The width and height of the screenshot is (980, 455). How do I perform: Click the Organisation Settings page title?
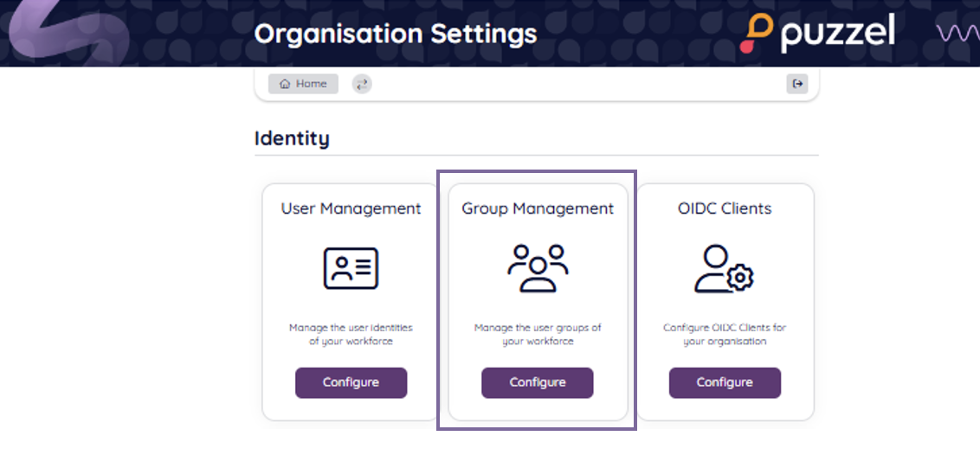pos(396,34)
